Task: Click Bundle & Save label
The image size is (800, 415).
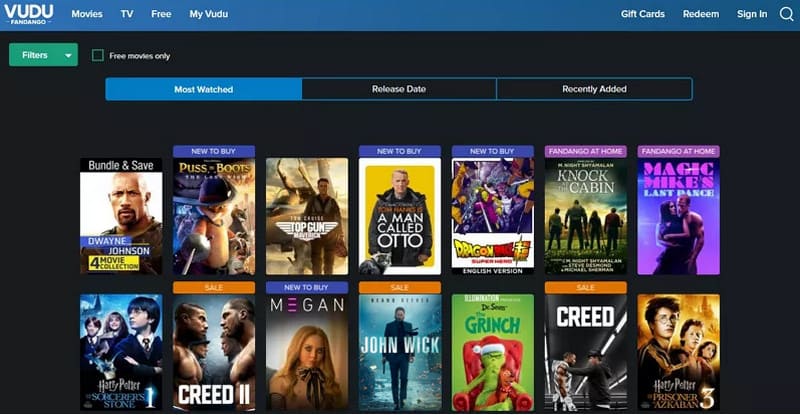Action: (x=121, y=165)
